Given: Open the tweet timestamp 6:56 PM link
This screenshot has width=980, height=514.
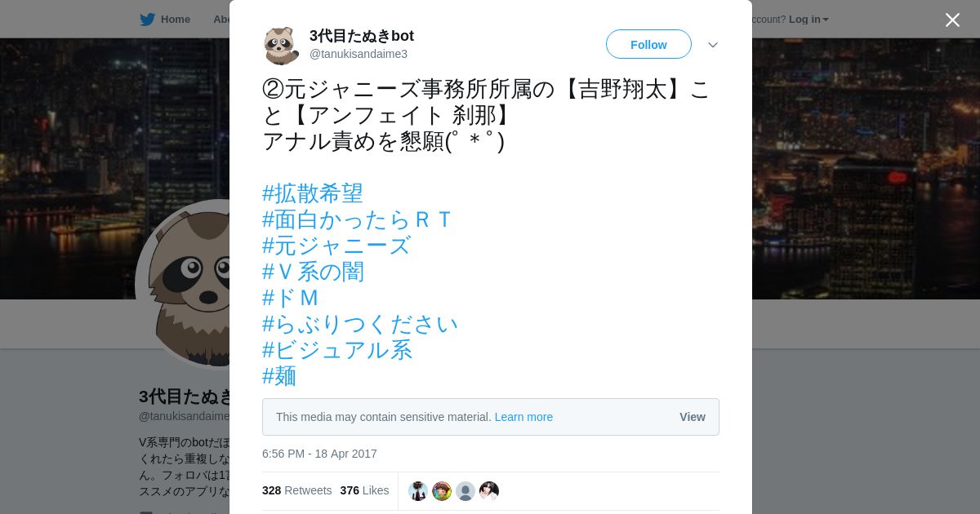Looking at the screenshot, I should tap(319, 454).
